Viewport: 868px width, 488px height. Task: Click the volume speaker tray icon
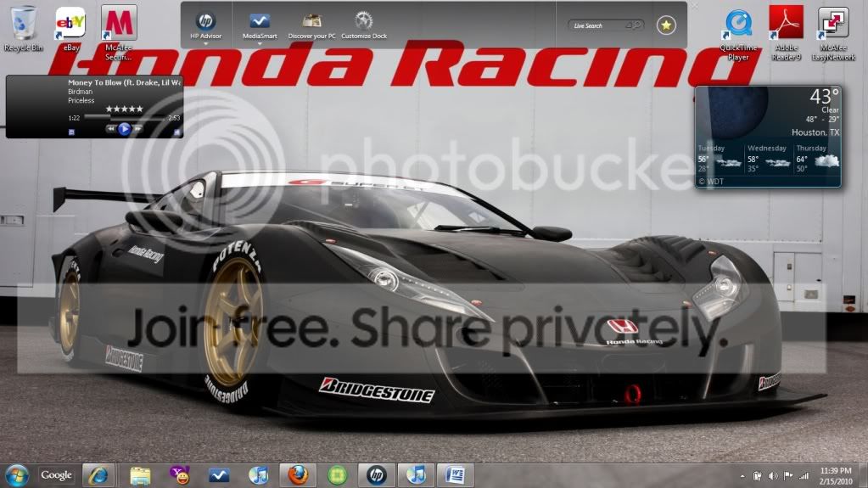773,476
